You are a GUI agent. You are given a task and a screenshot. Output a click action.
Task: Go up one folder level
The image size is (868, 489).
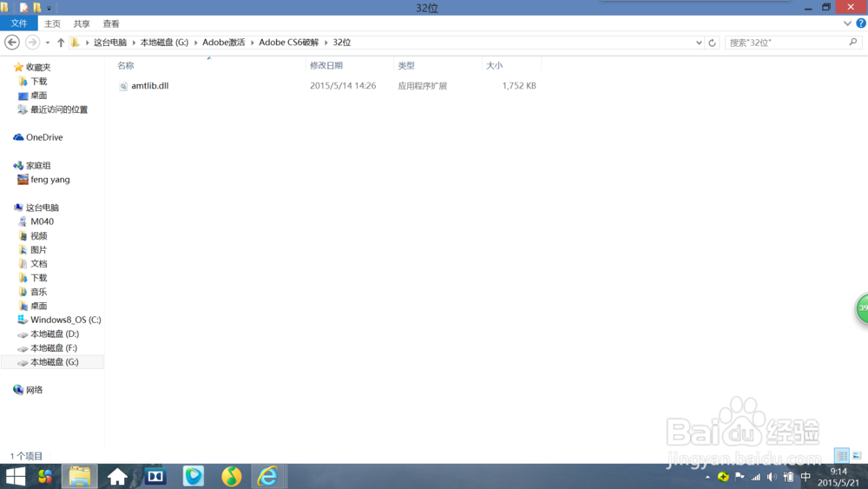tap(61, 42)
